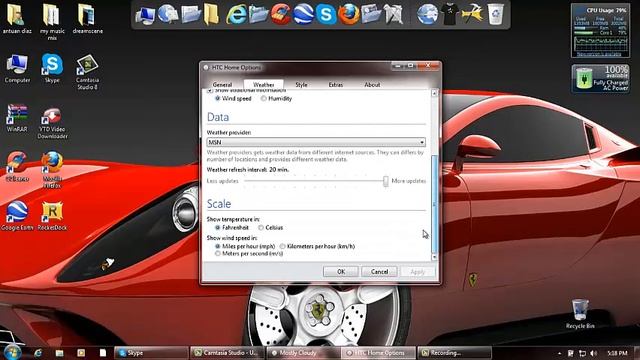
Task: Click the network tray icon
Action: click(582, 353)
